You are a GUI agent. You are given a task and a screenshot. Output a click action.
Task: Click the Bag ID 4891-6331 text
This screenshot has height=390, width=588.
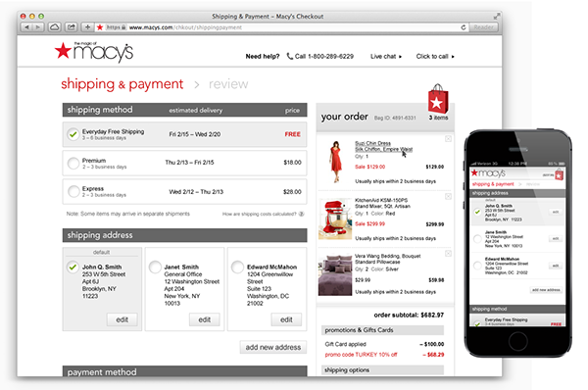click(395, 118)
